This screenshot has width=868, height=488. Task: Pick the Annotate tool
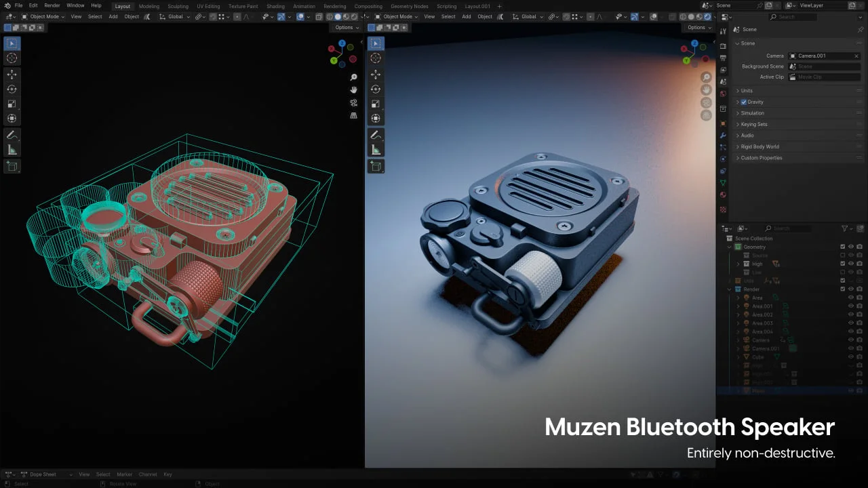pyautogui.click(x=12, y=134)
